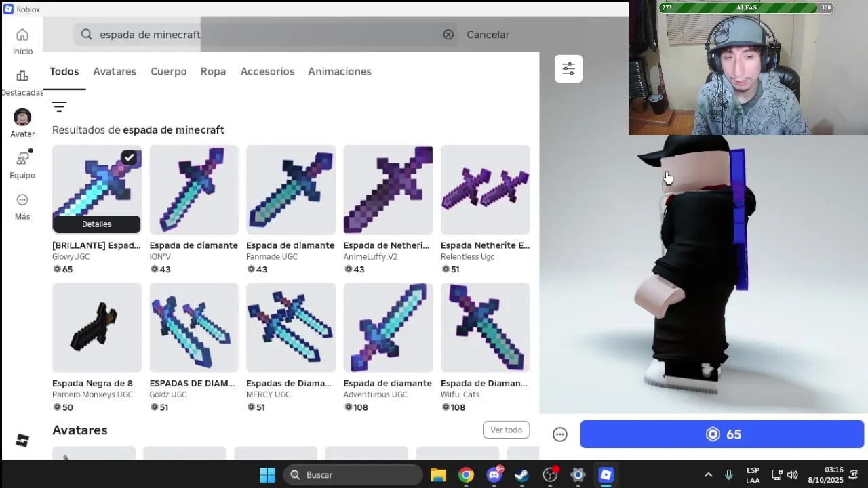The image size is (868, 488).
Task: Click the Roblox taskbar icon
Action: [606, 475]
